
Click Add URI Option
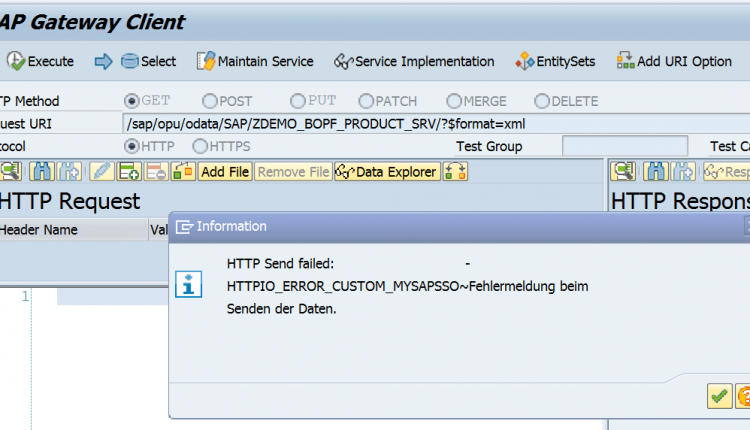click(674, 61)
